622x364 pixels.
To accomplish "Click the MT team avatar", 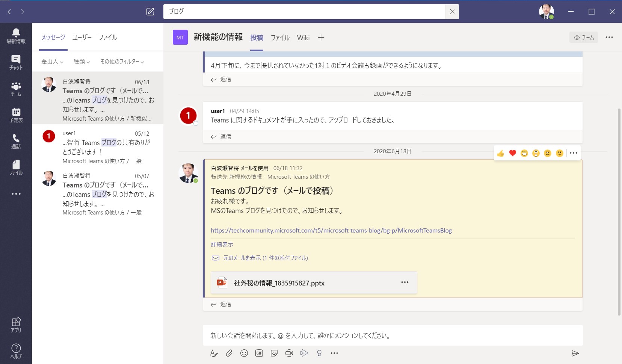I will tap(180, 37).
